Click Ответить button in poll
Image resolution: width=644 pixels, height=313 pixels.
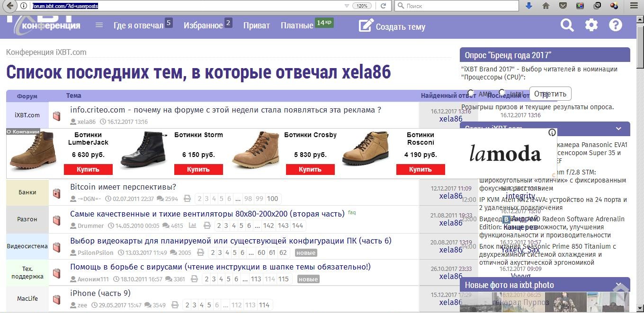tap(550, 94)
